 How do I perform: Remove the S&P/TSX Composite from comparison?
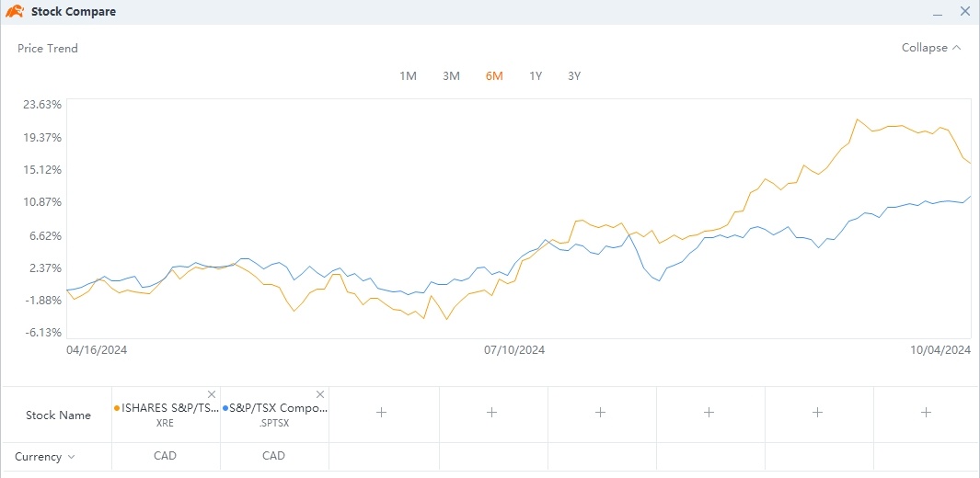pos(320,394)
